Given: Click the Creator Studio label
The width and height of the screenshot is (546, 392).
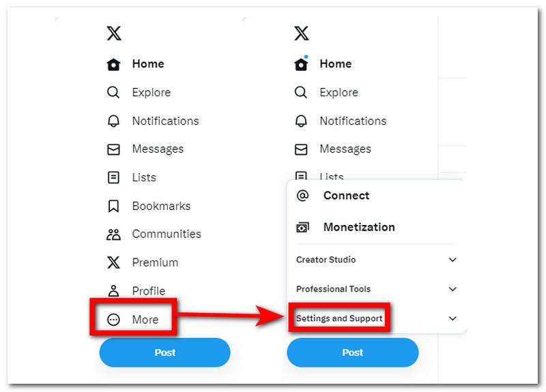Looking at the screenshot, I should 326,260.
